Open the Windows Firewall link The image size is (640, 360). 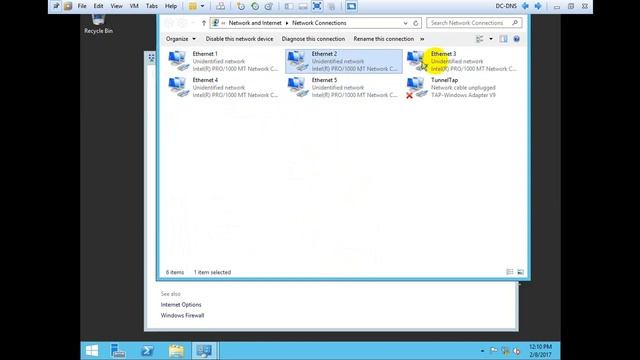[x=182, y=315]
